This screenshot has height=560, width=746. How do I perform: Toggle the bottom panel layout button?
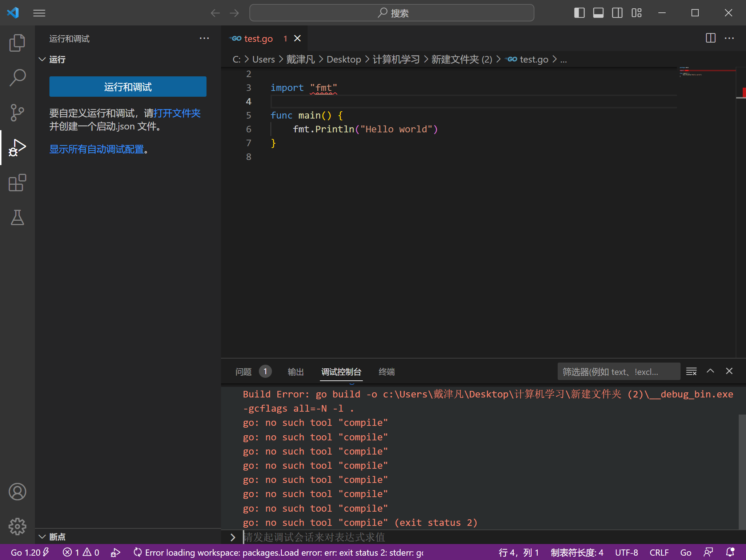(598, 13)
